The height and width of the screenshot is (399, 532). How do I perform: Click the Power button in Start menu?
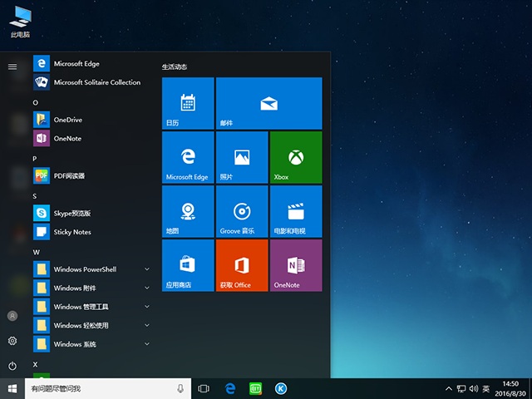coord(12,366)
